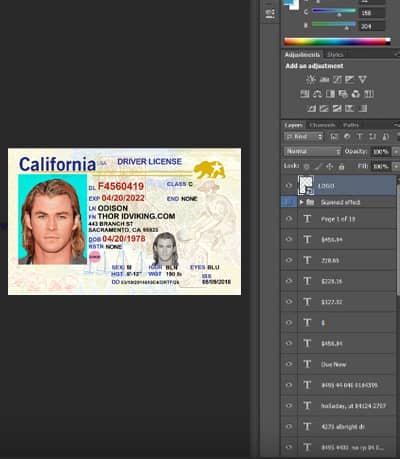Screen dimensions: 400x459
Task: Switch to the Styles tab
Action: pyautogui.click(x=335, y=55)
